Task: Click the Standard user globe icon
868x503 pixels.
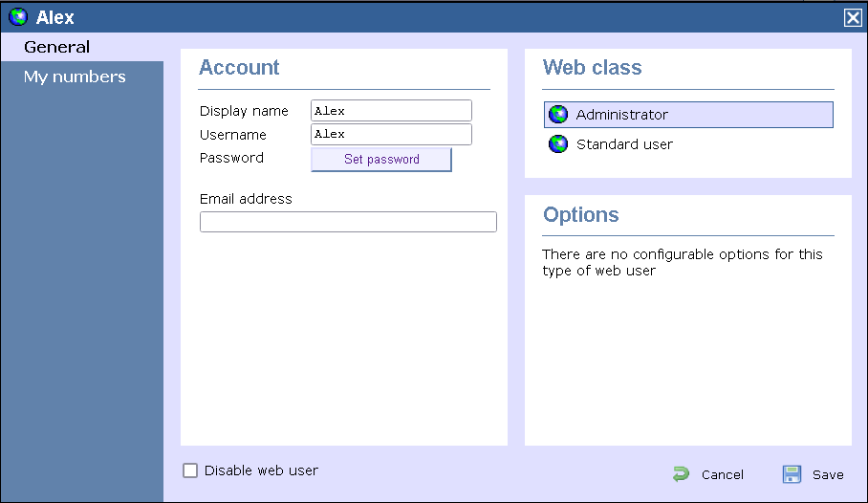Action: coord(558,144)
